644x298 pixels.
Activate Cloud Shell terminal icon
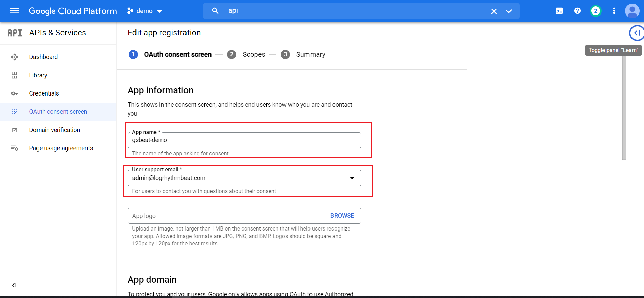tap(559, 11)
